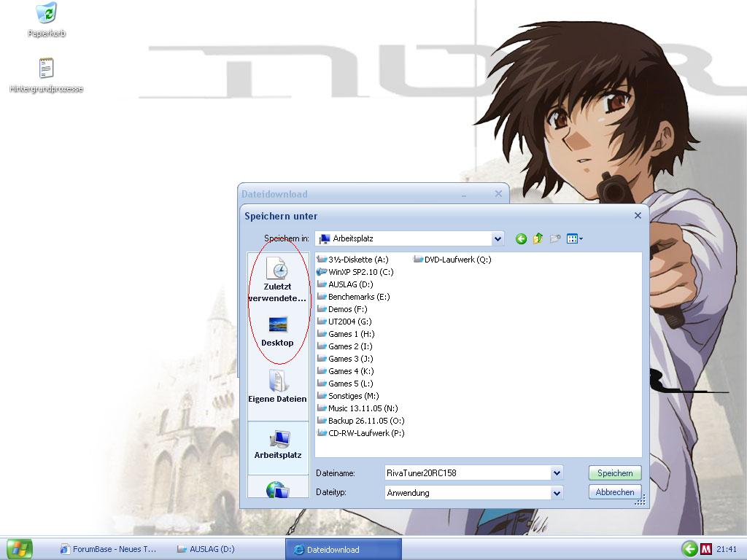Select 3½-Diskette (A:) drive

pyautogui.click(x=352, y=260)
